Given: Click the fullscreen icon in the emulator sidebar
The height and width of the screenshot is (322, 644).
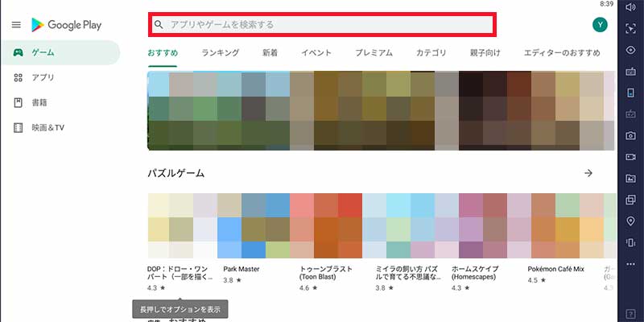Looking at the screenshot, I should coord(630,28).
